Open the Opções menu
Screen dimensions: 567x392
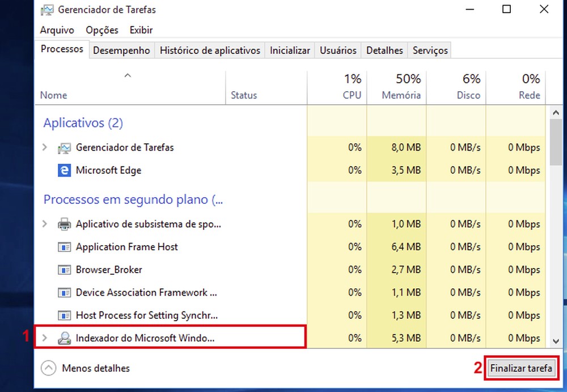[x=102, y=30]
